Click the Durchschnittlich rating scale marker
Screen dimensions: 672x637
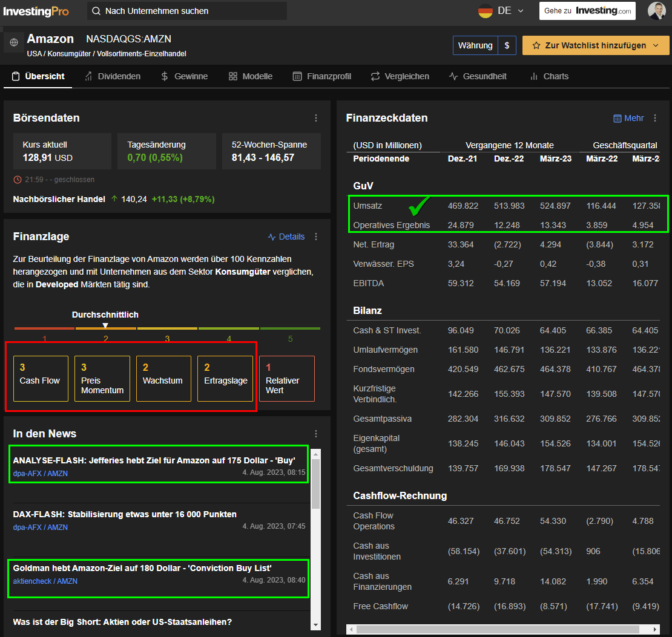pyautogui.click(x=105, y=325)
